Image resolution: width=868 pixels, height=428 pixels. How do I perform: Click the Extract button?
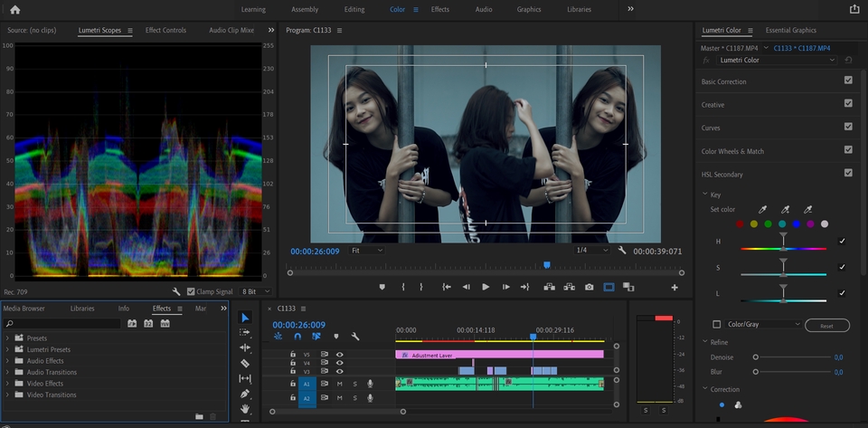click(569, 287)
